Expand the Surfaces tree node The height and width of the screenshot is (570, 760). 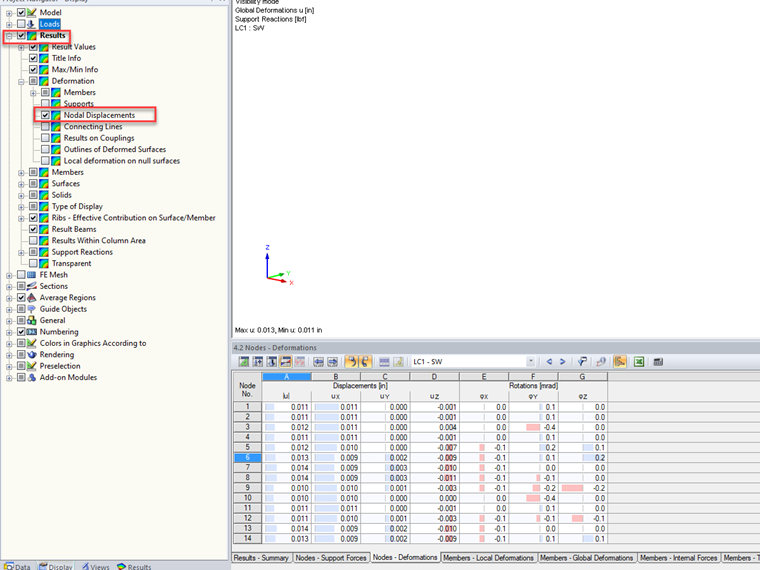tap(21, 184)
